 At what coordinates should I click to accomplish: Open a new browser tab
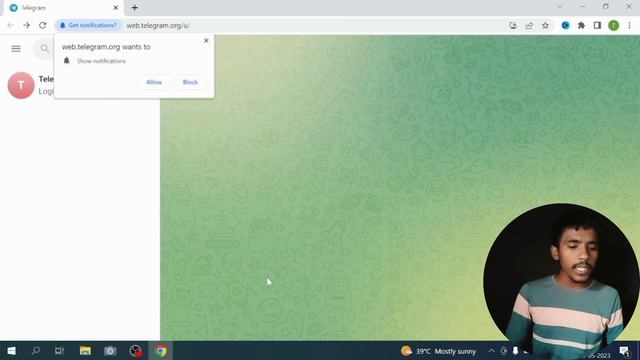pyautogui.click(x=134, y=7)
